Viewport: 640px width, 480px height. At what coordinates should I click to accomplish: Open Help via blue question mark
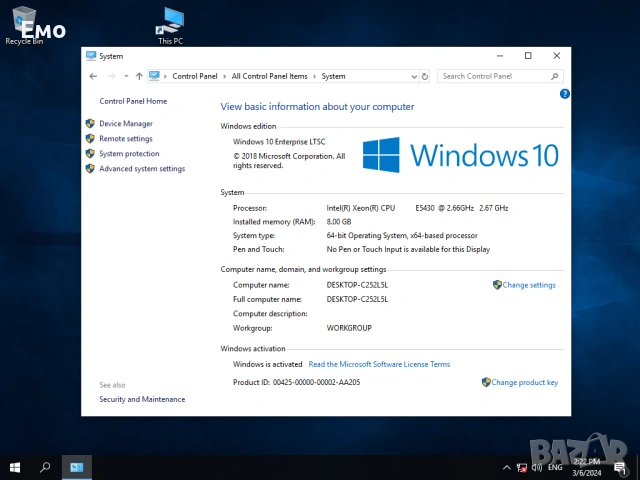coord(564,93)
